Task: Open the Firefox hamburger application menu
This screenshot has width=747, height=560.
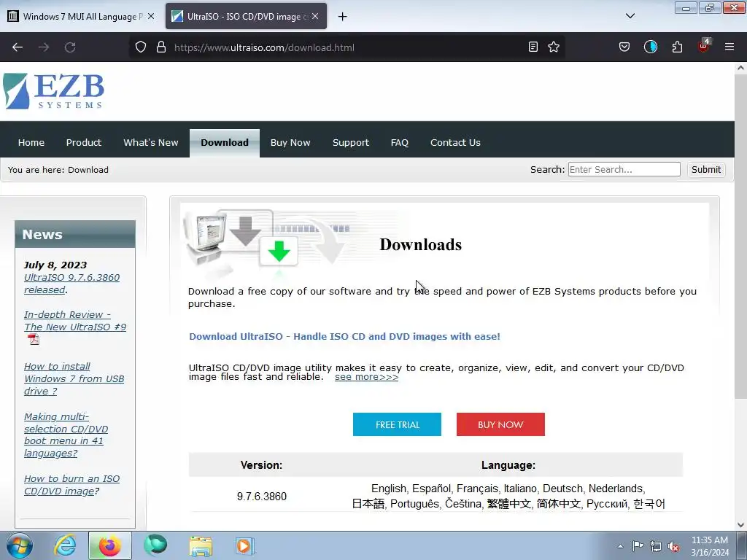Action: tap(729, 47)
